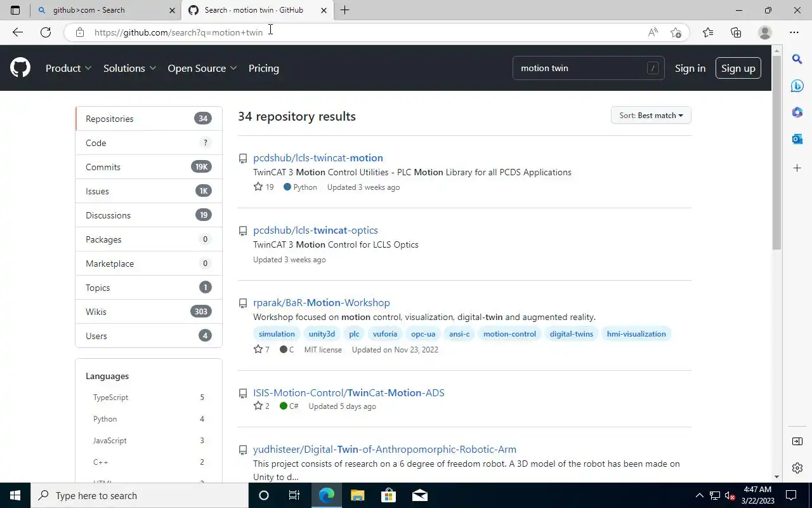Open sidebar settings gear icon
This screenshot has width=812, height=508.
[797, 468]
